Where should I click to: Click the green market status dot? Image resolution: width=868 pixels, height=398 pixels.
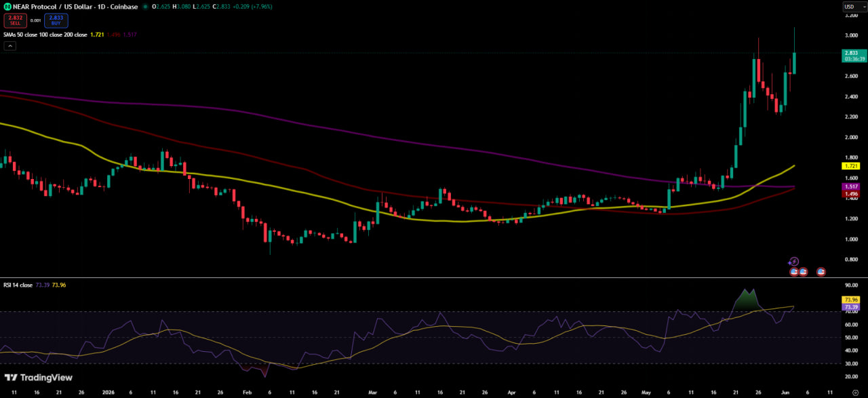pyautogui.click(x=146, y=7)
